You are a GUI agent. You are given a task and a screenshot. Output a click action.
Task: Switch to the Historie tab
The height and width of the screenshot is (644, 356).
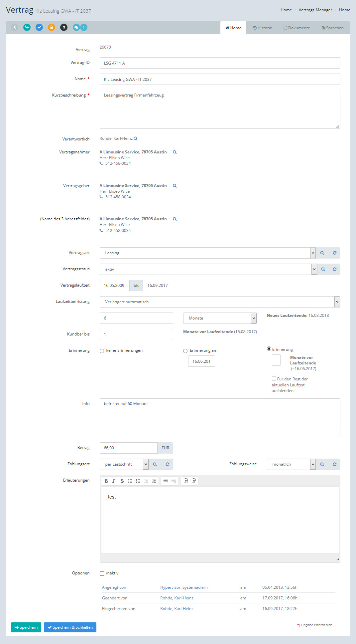pos(263,28)
